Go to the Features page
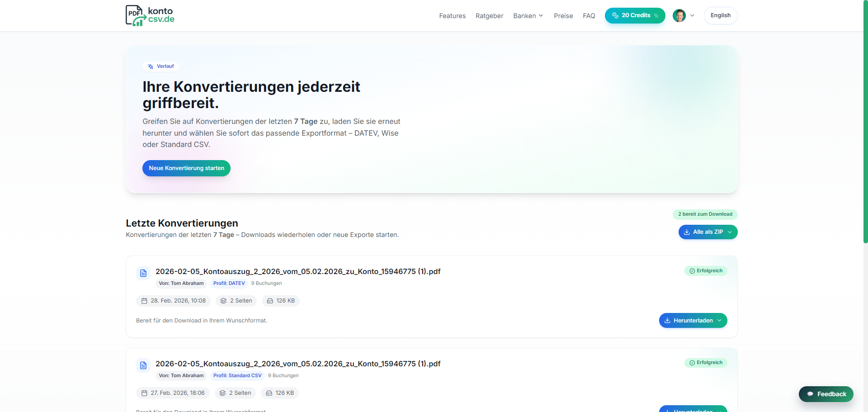Image resolution: width=868 pixels, height=412 pixels. coord(452,16)
